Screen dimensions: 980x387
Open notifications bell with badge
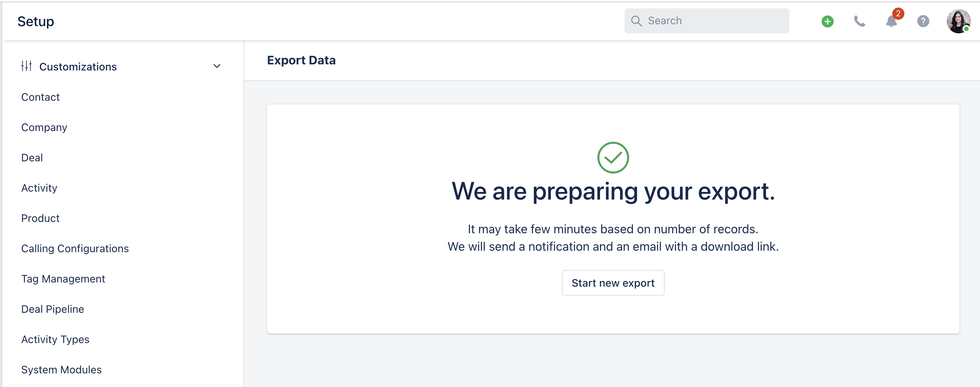(x=892, y=20)
